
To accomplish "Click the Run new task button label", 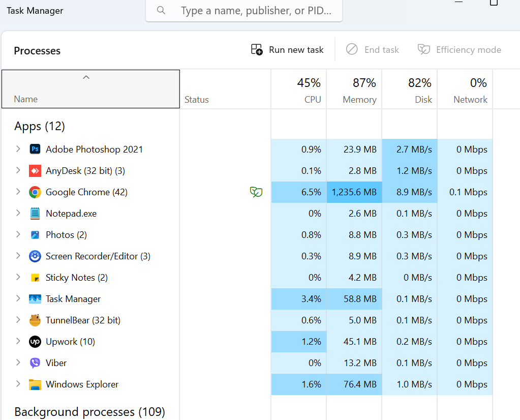I will click(x=296, y=50).
